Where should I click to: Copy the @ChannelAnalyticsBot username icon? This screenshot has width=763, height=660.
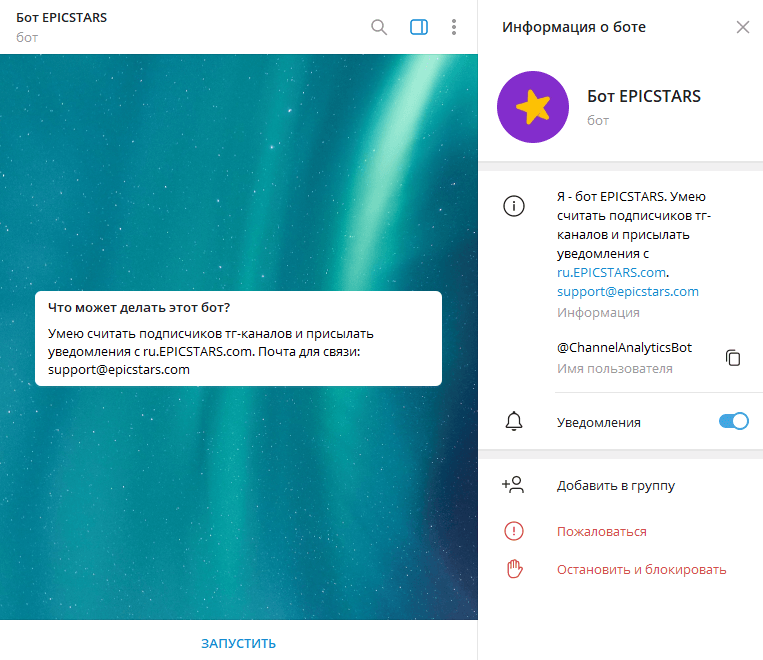click(733, 358)
